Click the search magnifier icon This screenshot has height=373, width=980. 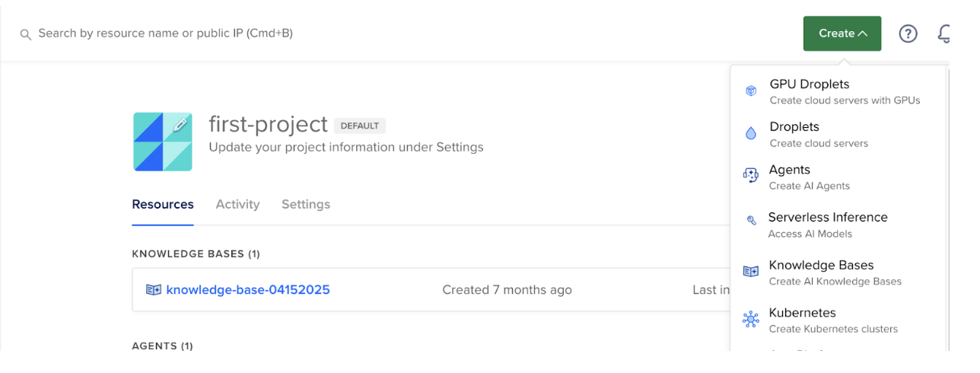pos(25,34)
